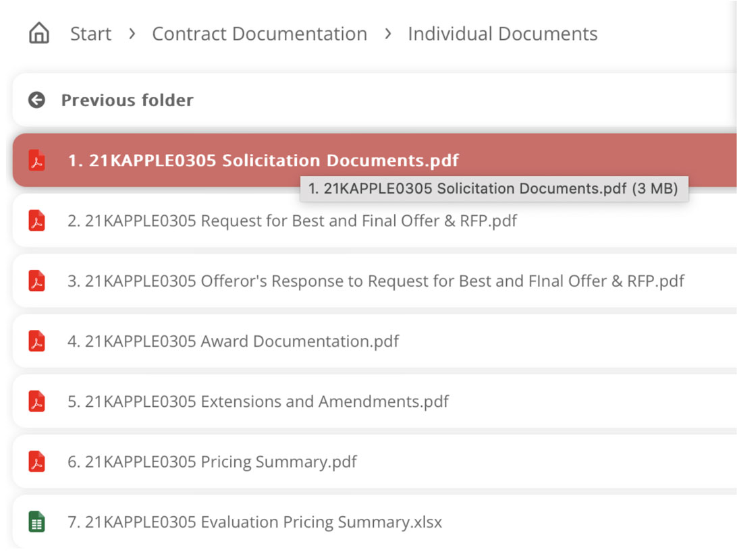Click chevron before Individual Documents
Image resolution: width=737 pixels, height=560 pixels.
pos(387,34)
